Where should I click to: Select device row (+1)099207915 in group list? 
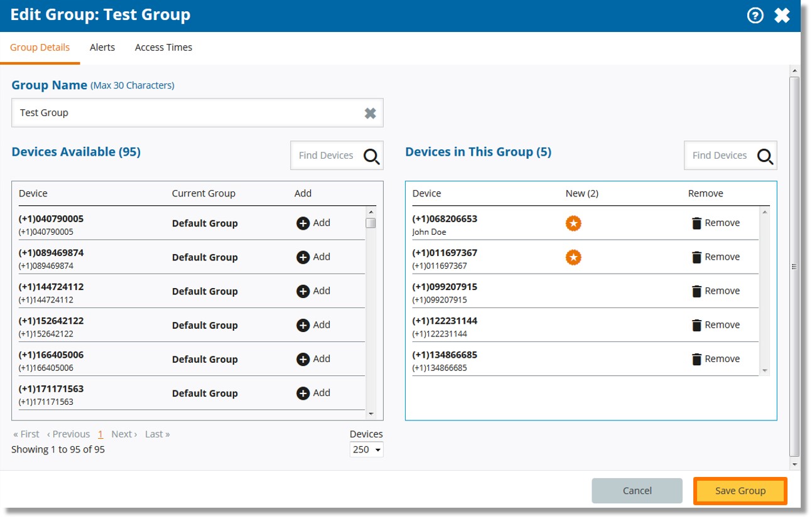pos(585,291)
